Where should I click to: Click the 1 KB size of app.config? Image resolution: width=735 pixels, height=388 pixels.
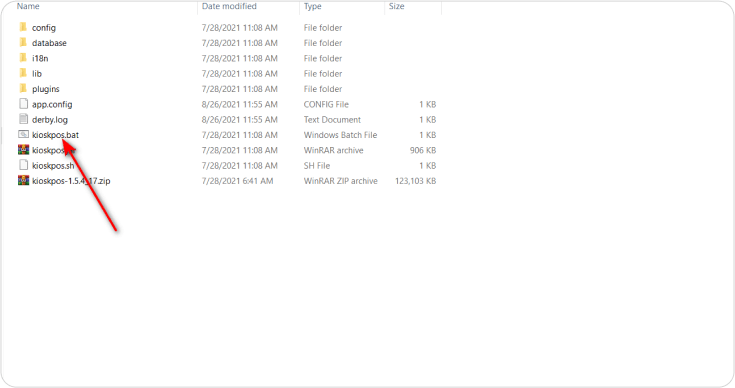click(x=428, y=104)
